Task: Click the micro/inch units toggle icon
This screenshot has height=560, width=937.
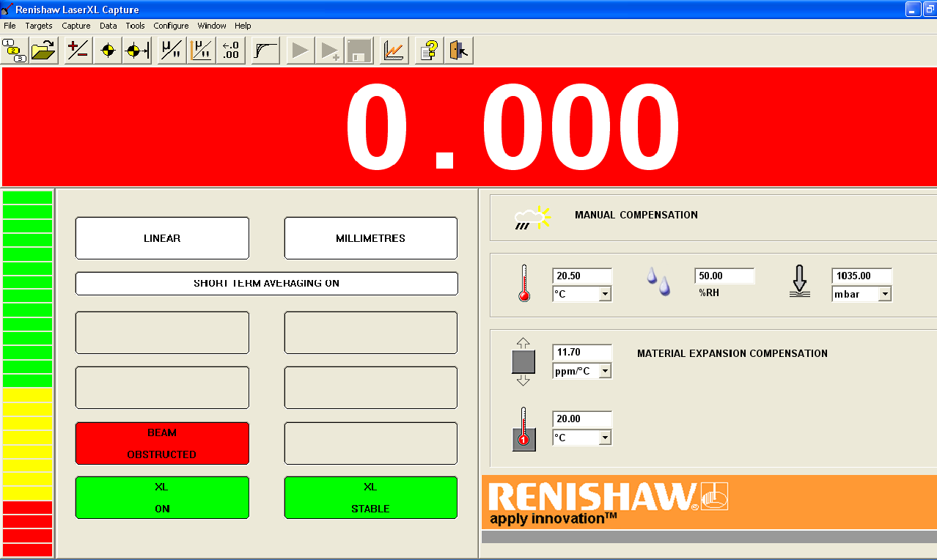Action: point(172,51)
